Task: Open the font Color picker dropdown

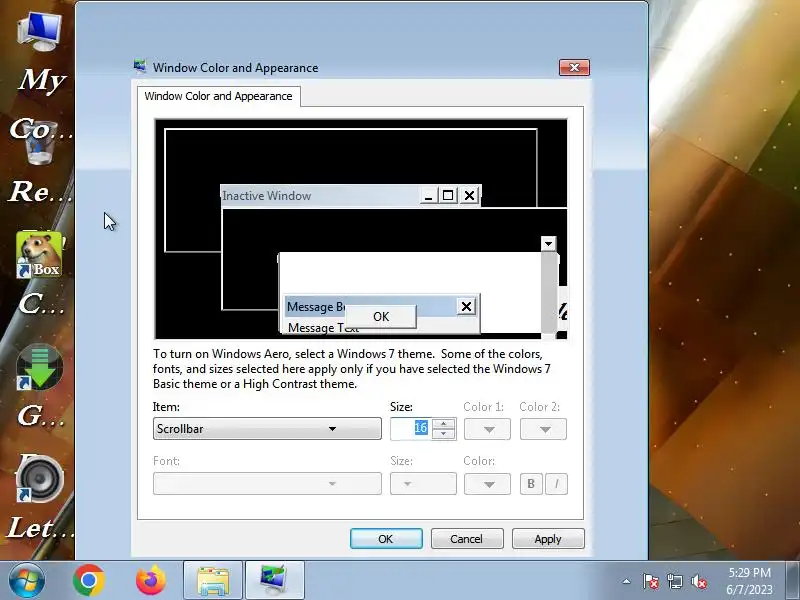Action: click(x=487, y=484)
